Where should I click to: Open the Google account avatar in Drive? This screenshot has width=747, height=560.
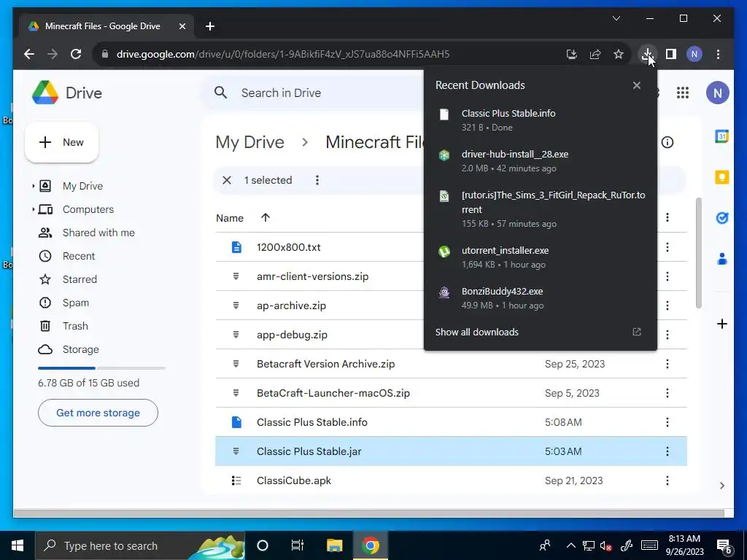tap(718, 93)
